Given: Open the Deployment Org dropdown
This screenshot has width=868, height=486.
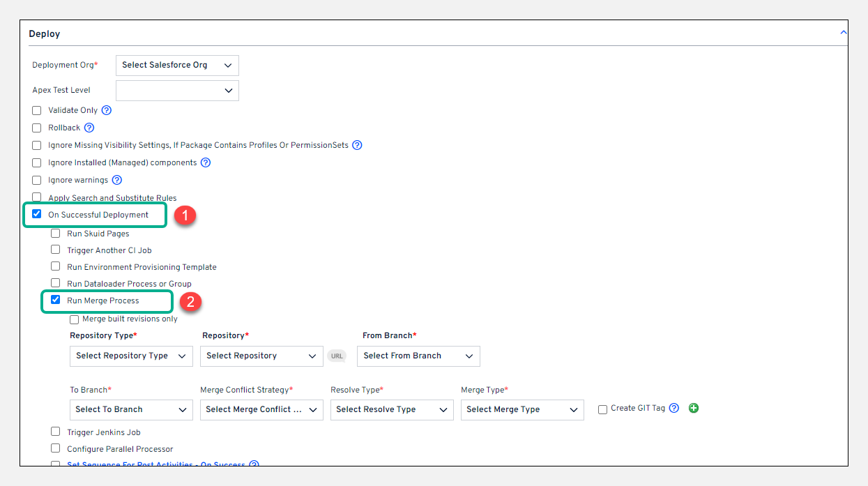Looking at the screenshot, I should coord(177,65).
